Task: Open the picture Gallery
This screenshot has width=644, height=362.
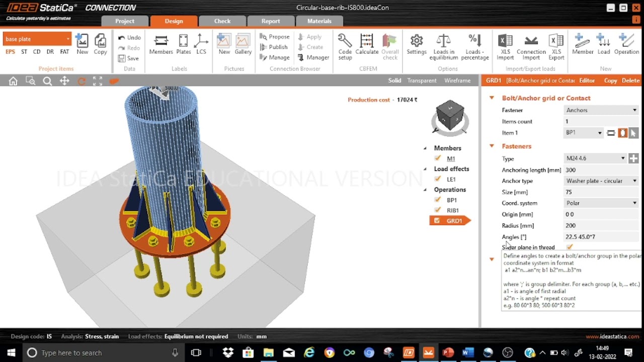Action: [243, 44]
